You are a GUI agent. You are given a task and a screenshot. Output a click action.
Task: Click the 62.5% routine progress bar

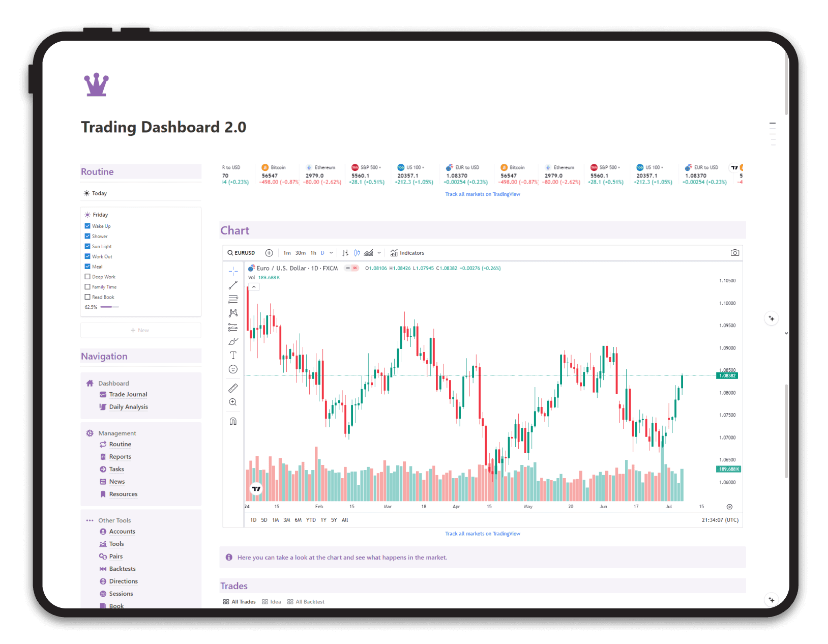coord(109,307)
